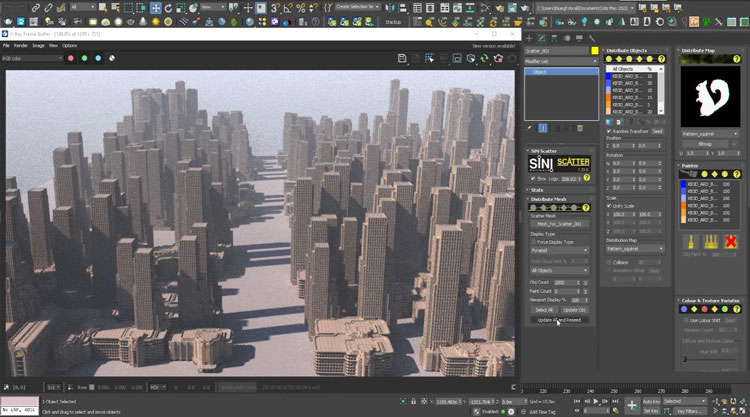Click the Mesh_For_Scatter_001 button
The image size is (750, 417).
559,224
